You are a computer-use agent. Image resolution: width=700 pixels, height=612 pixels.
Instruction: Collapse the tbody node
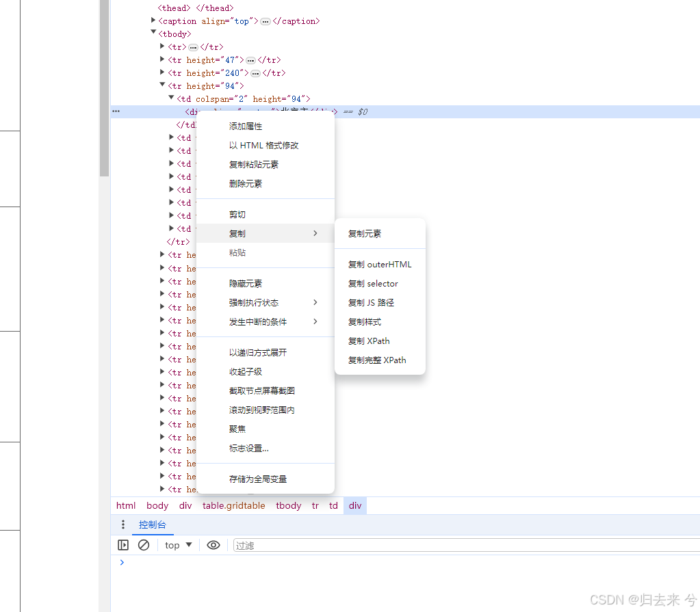pos(153,32)
